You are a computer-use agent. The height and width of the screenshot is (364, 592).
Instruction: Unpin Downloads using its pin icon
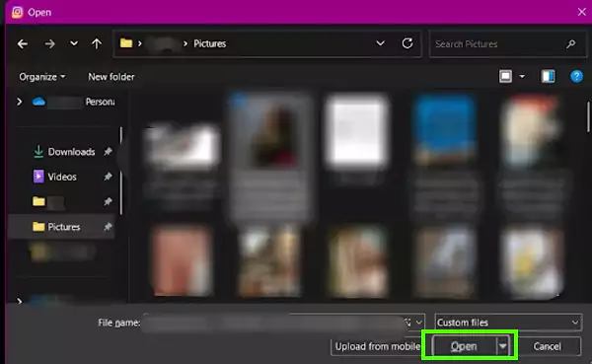pyautogui.click(x=108, y=151)
